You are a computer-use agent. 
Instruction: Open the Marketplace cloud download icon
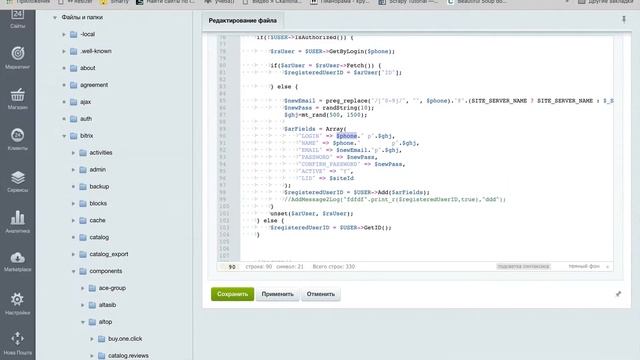pyautogui.click(x=18, y=258)
